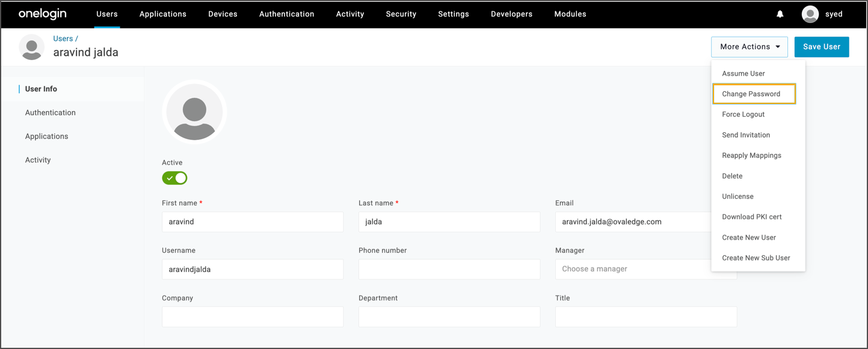Collapse the More Actions dropdown

[749, 47]
